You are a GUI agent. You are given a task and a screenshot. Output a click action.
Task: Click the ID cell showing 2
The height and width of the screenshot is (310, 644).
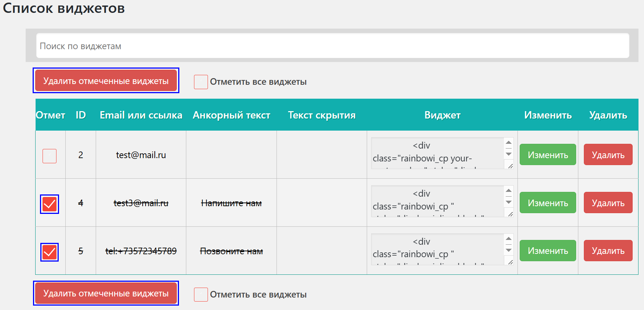(x=81, y=155)
